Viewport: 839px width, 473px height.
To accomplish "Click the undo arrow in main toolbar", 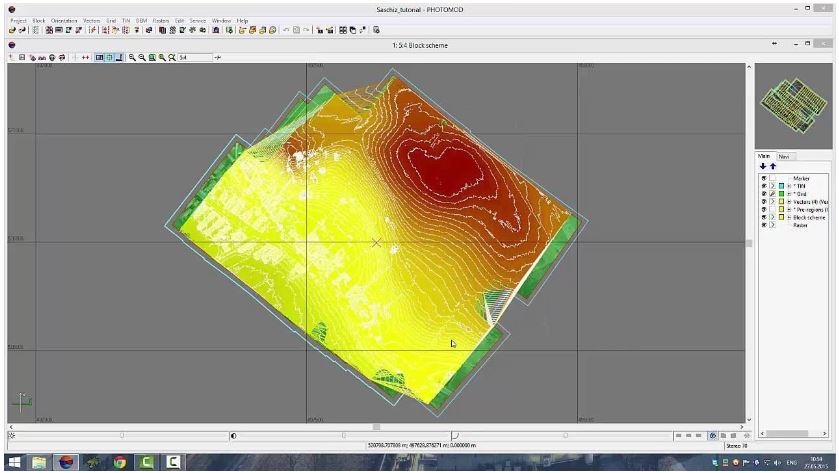I will pos(286,31).
